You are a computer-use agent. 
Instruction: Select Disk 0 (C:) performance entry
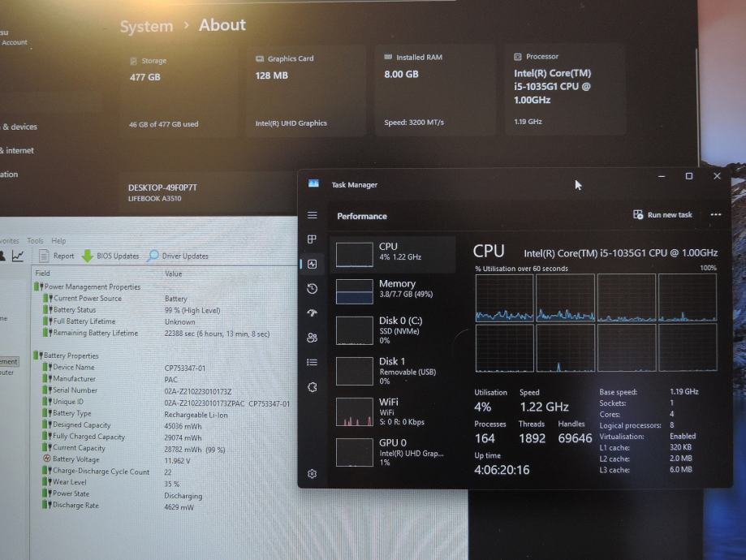393,330
